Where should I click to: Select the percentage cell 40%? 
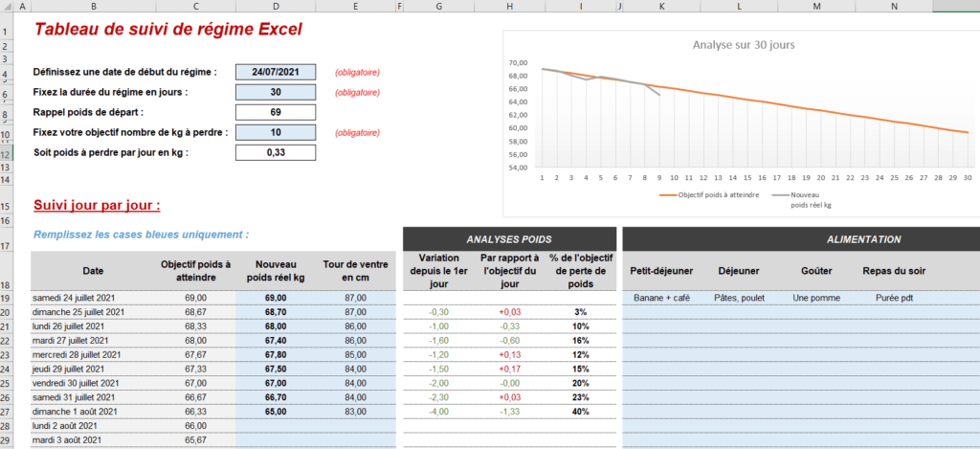pyautogui.click(x=581, y=412)
